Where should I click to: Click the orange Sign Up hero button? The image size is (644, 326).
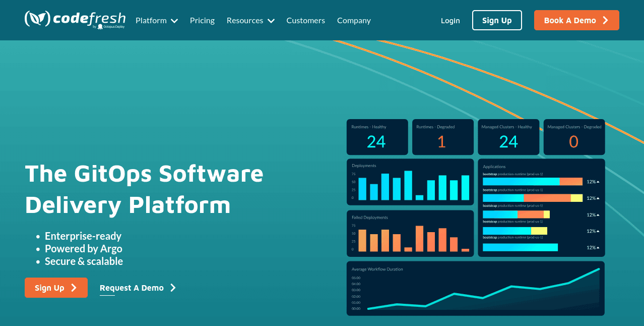[x=56, y=288]
